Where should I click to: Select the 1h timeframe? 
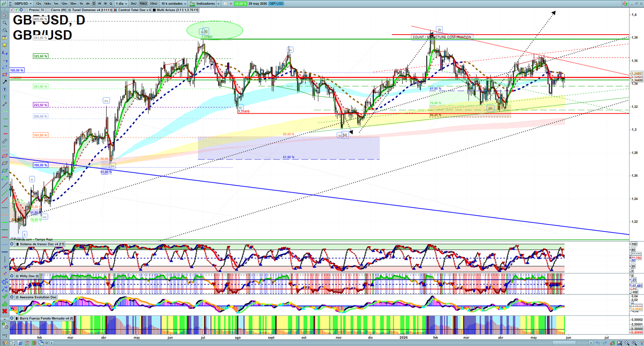click(x=81, y=4)
